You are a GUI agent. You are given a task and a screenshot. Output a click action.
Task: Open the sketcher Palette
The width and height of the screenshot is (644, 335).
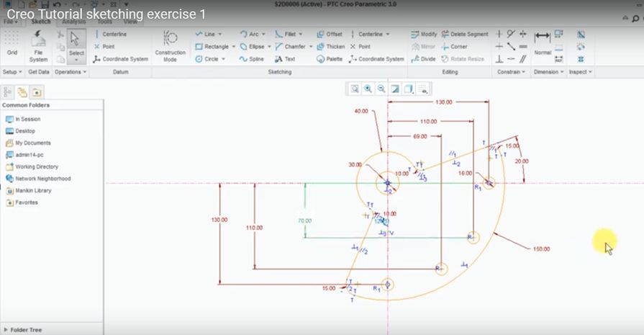(x=330, y=59)
